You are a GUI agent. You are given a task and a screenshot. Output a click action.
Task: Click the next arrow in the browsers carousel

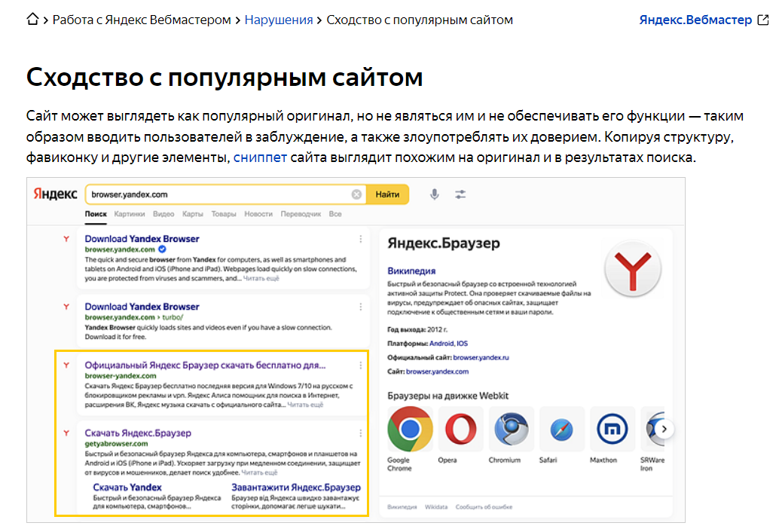(x=664, y=429)
